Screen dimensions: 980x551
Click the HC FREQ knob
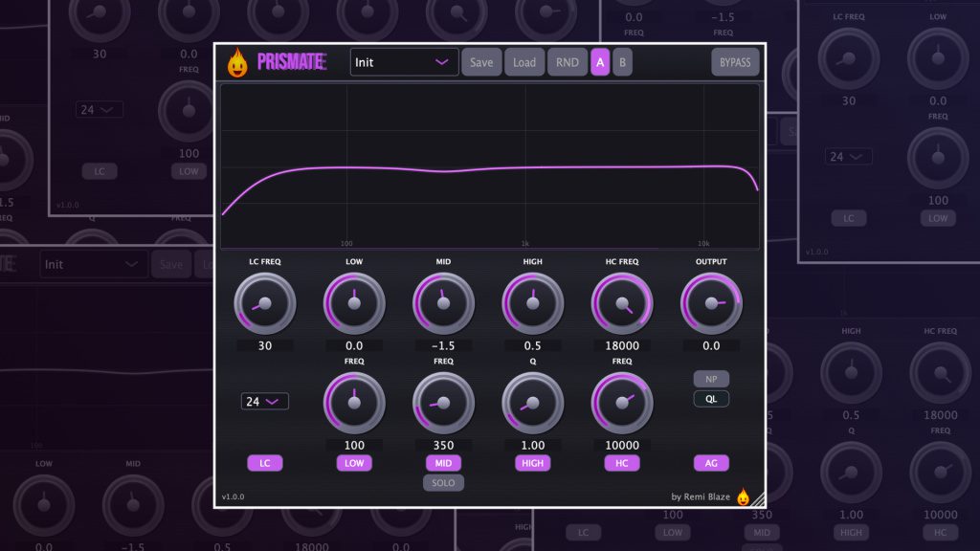pyautogui.click(x=622, y=303)
